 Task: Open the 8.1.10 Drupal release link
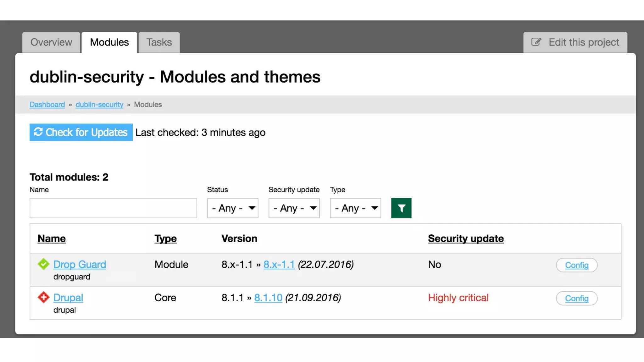tap(268, 298)
